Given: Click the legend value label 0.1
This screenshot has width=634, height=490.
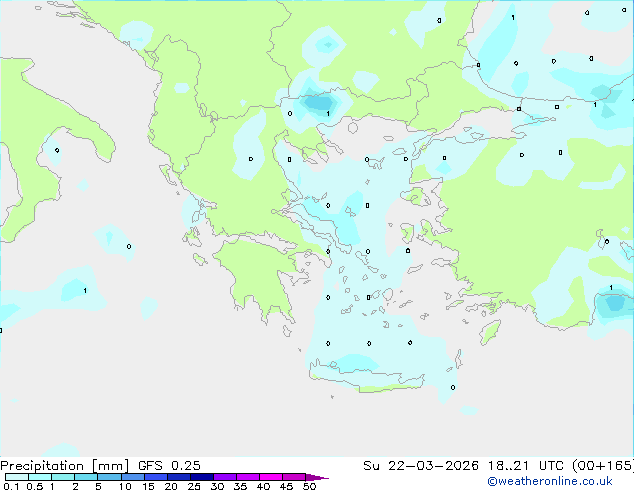Looking at the screenshot, I should click(x=11, y=486).
